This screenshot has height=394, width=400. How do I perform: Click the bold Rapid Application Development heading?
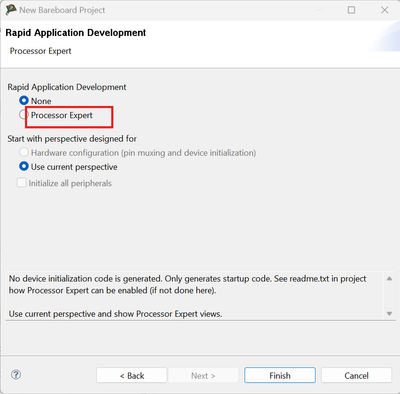tap(76, 33)
